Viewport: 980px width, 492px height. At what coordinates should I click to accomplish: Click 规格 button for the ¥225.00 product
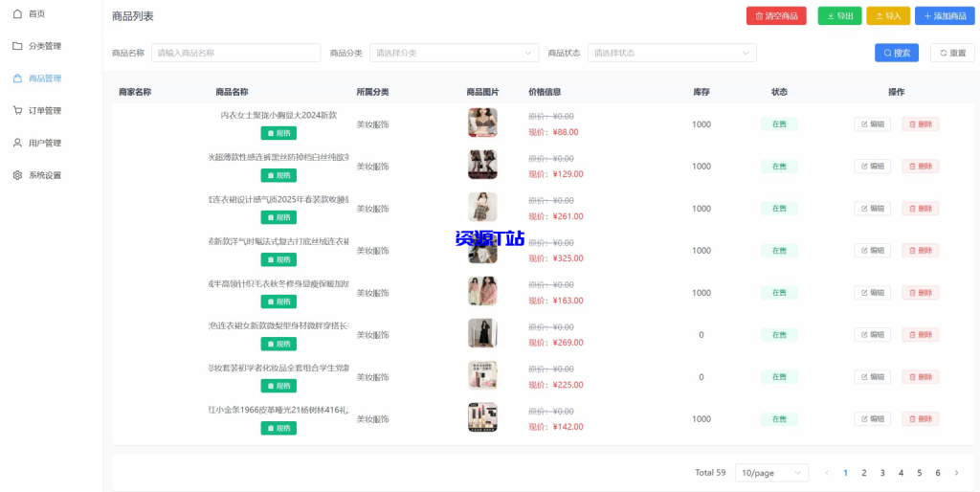(x=278, y=386)
